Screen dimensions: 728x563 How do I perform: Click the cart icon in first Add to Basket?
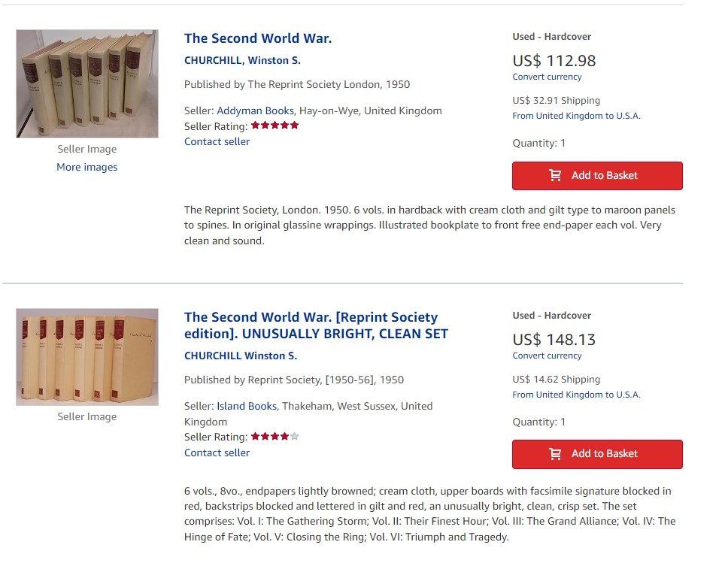[555, 175]
